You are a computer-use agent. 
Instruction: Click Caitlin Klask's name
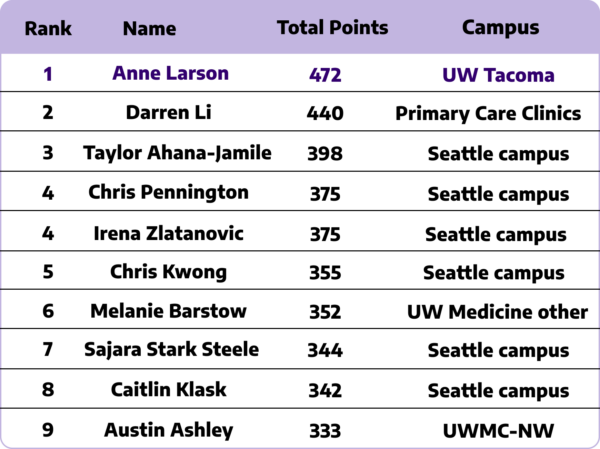click(168, 390)
